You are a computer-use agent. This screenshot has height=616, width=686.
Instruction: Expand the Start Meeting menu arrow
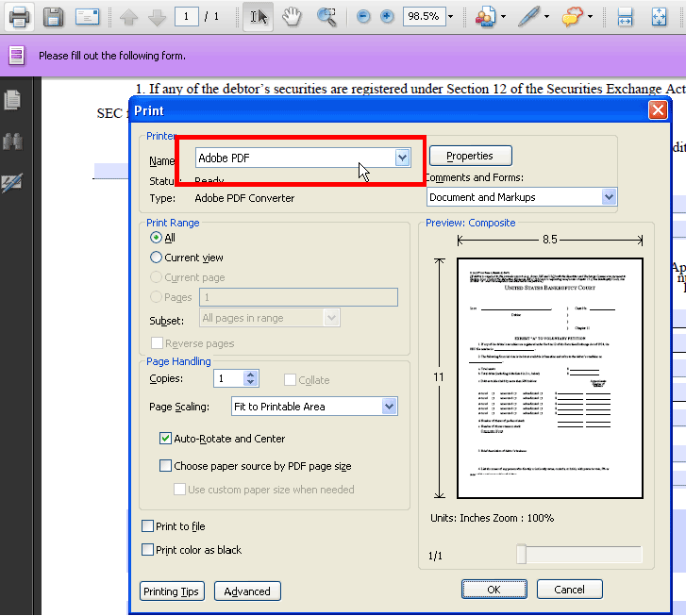click(503, 17)
